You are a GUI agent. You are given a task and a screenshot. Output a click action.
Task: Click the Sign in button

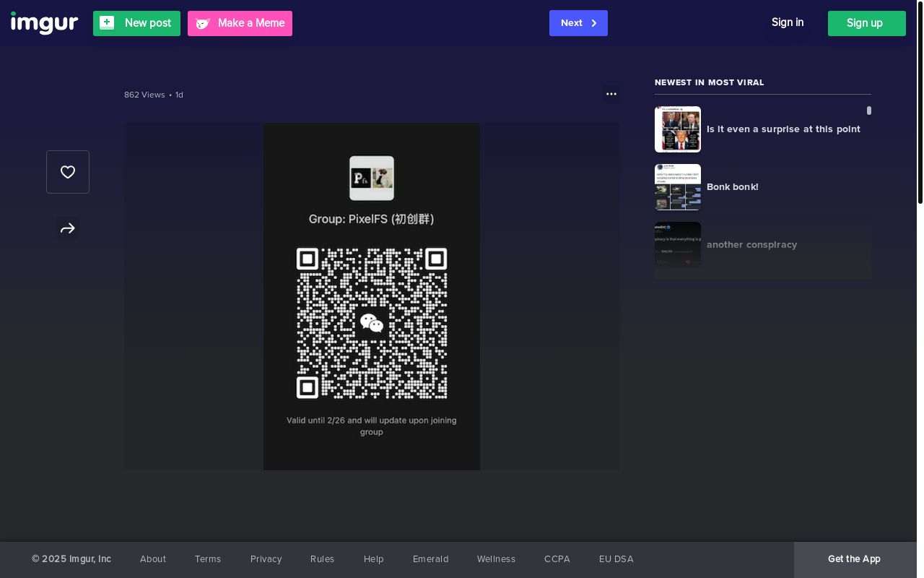pyautogui.click(x=788, y=22)
